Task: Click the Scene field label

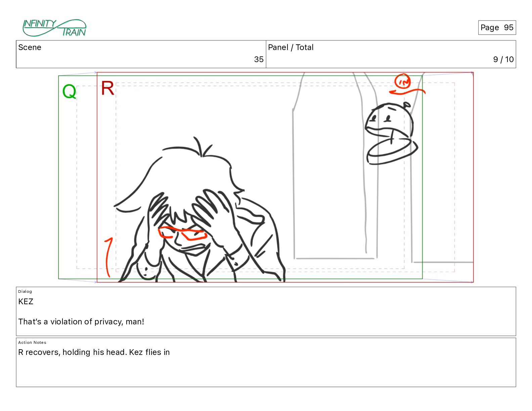Action: 30,47
